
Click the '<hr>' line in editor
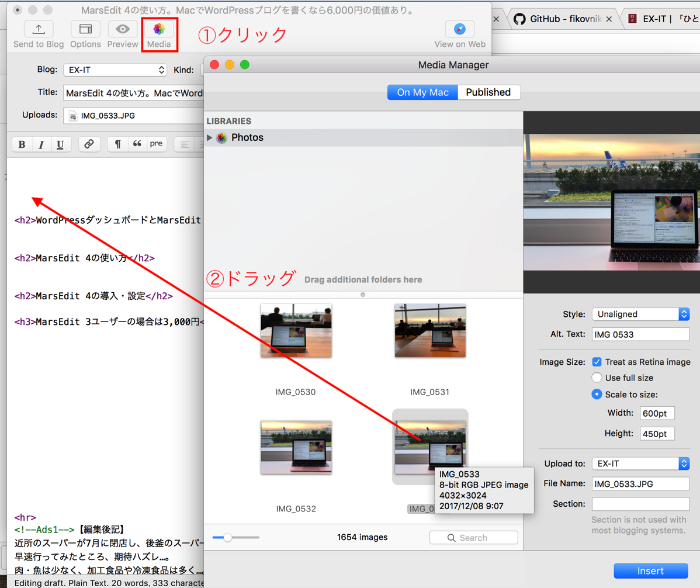(x=25, y=517)
